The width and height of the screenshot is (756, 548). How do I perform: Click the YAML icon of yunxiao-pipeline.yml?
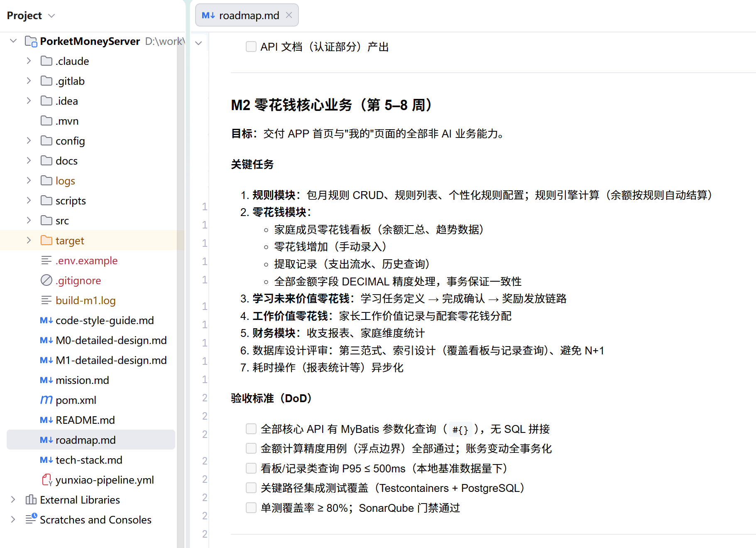click(x=47, y=480)
